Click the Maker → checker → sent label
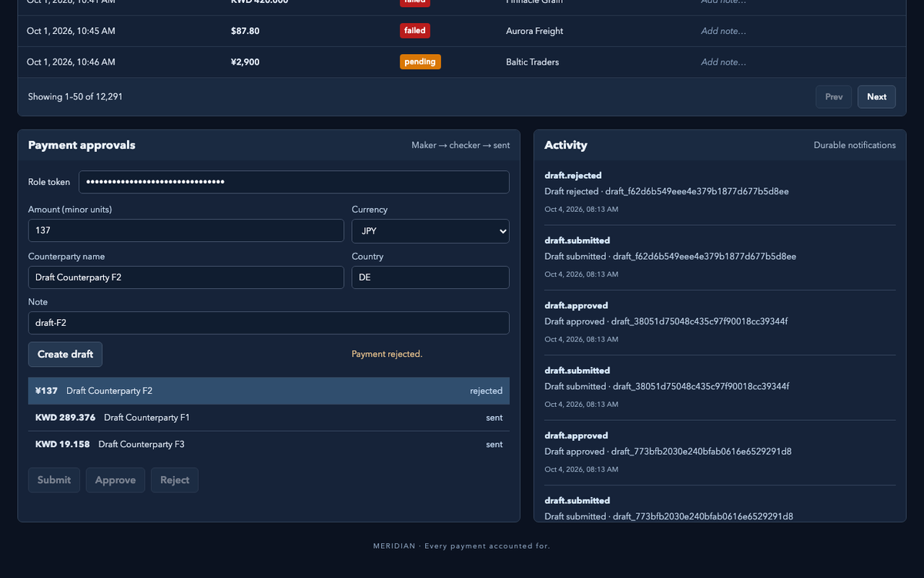 pos(460,145)
